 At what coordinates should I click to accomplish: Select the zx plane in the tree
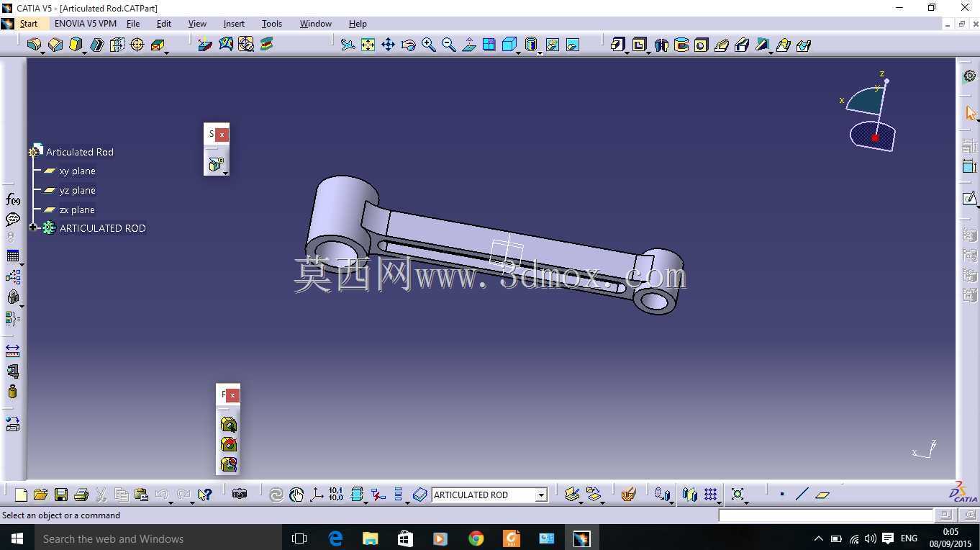pos(77,209)
